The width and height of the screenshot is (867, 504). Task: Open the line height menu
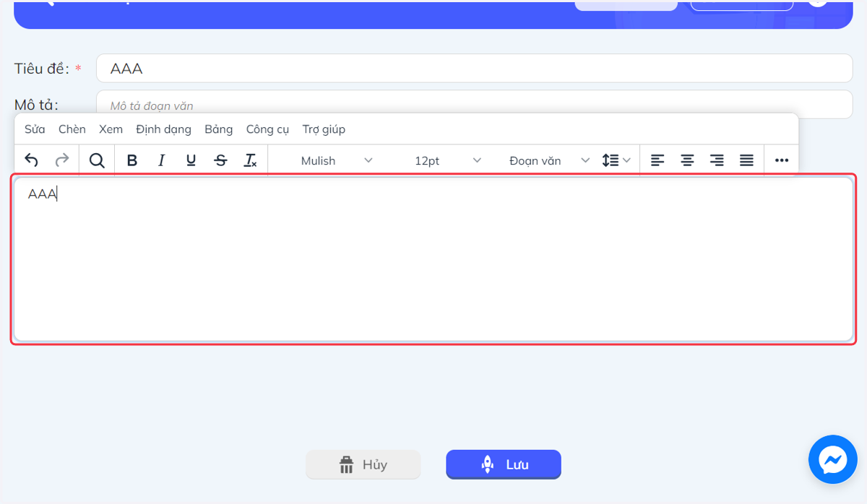[x=616, y=160]
